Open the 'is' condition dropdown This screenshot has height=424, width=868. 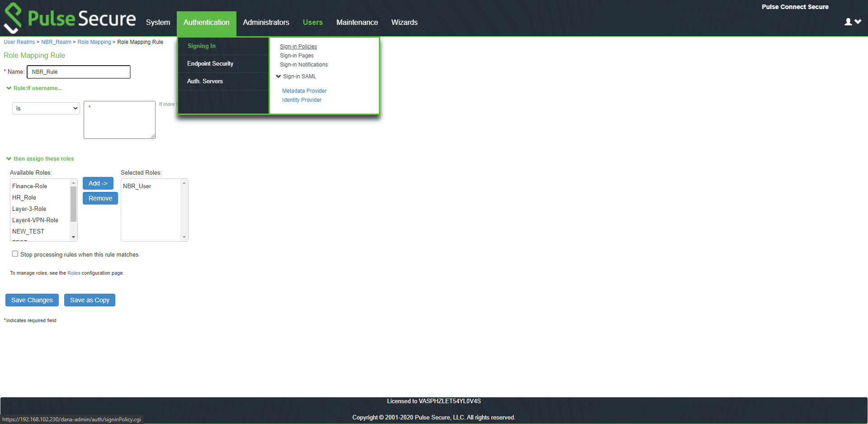(x=46, y=109)
